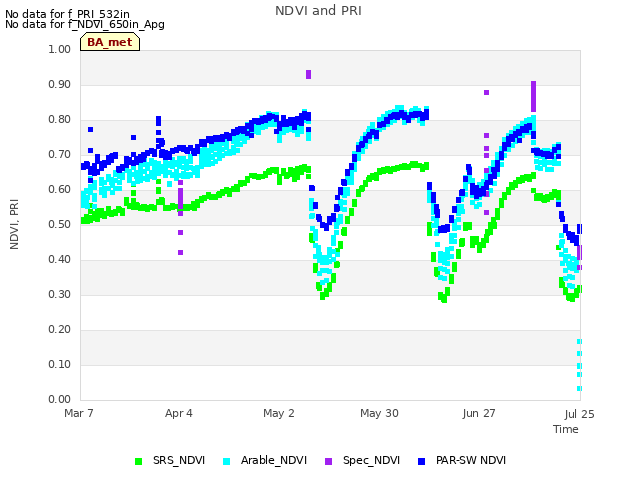Click the 0.00 y-axis tick label

pyautogui.click(x=60, y=399)
